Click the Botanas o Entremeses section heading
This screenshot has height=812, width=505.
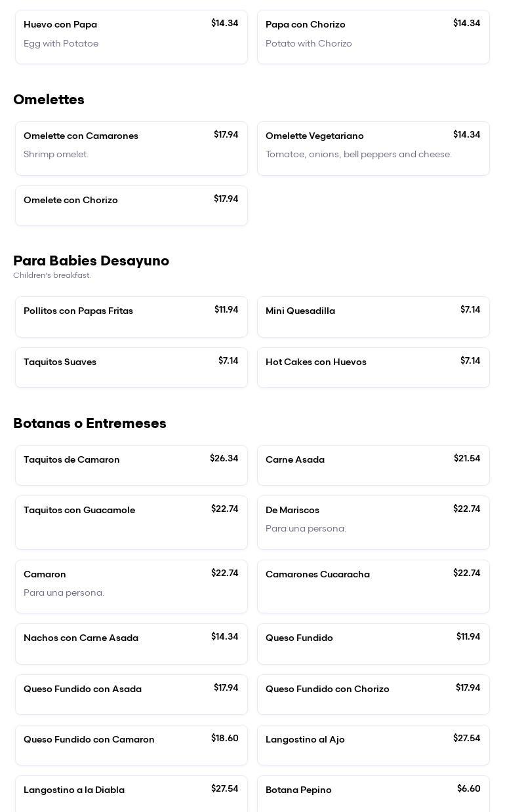tap(90, 423)
